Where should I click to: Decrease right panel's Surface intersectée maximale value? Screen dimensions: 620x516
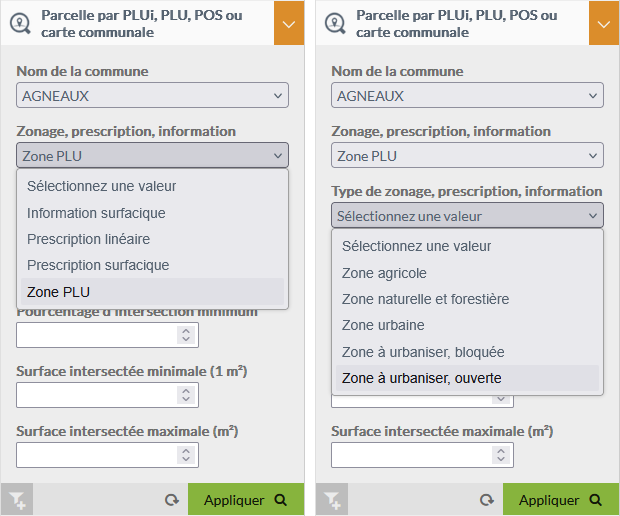coord(501,459)
